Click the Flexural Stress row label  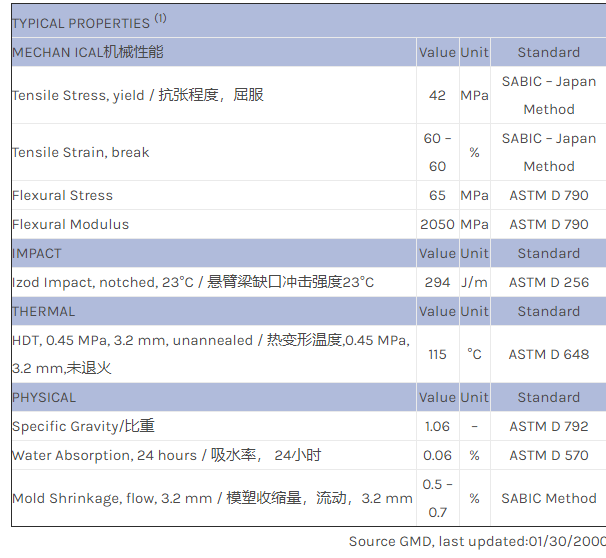pos(62,195)
